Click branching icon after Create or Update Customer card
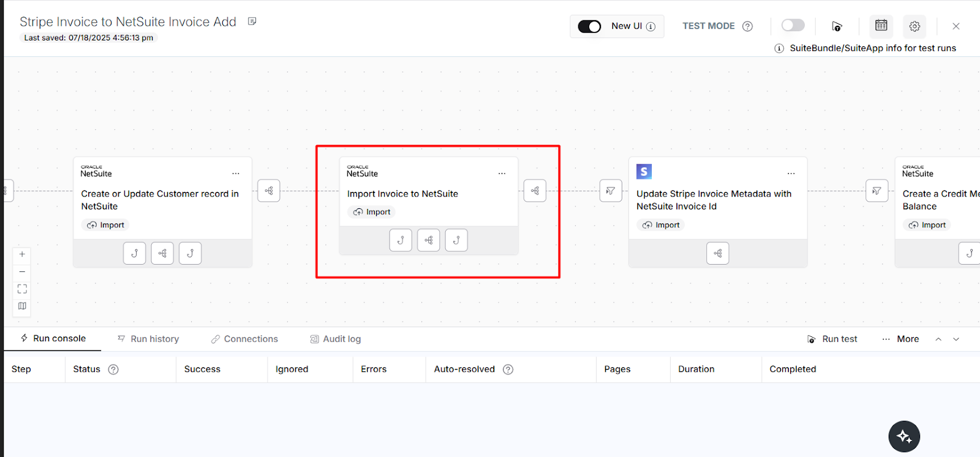 pyautogui.click(x=269, y=191)
